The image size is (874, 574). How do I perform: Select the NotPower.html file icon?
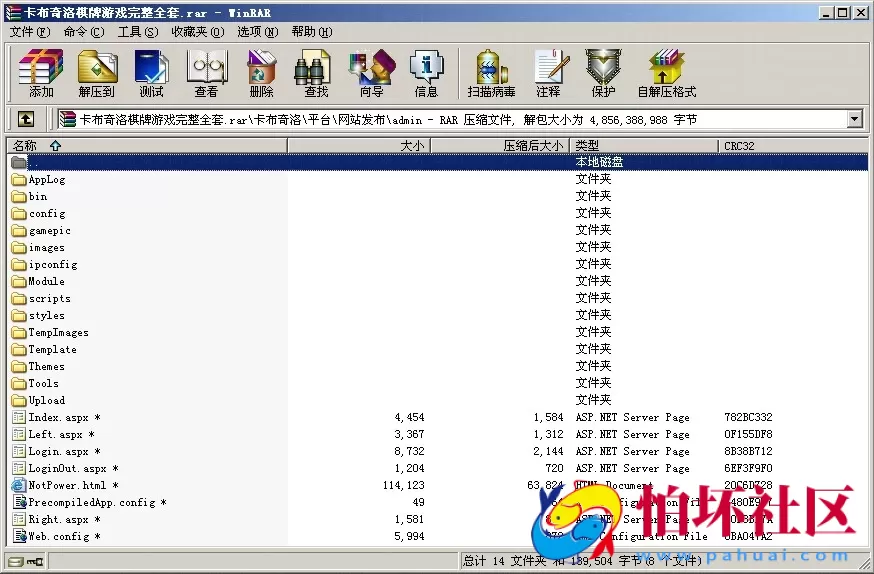pos(19,485)
